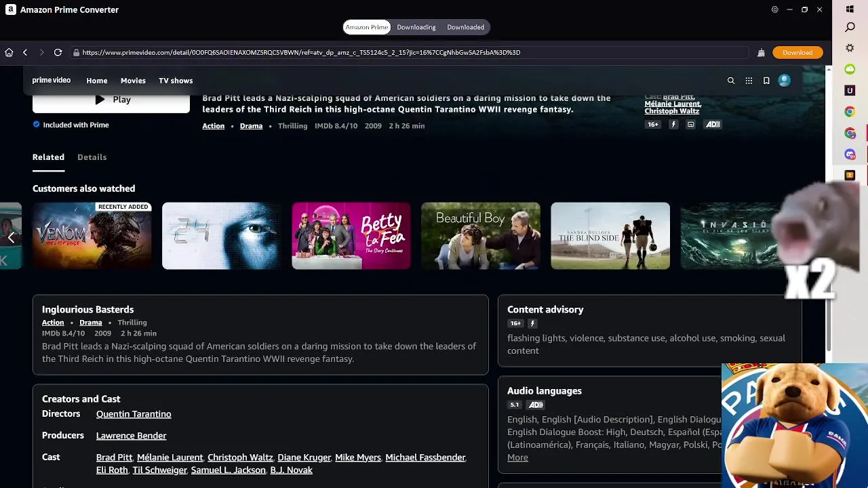This screenshot has height=488, width=868.
Task: Open the watchlist bookmark icon
Action: tap(766, 81)
